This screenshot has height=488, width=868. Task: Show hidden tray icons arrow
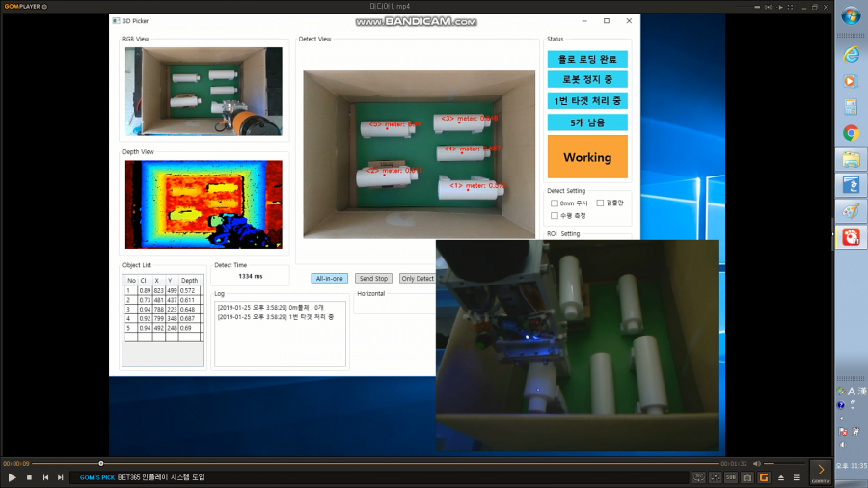tap(841, 419)
